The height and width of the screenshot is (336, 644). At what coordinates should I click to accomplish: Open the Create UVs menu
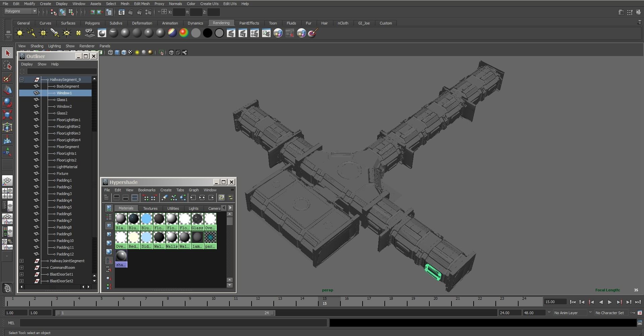pyautogui.click(x=209, y=4)
